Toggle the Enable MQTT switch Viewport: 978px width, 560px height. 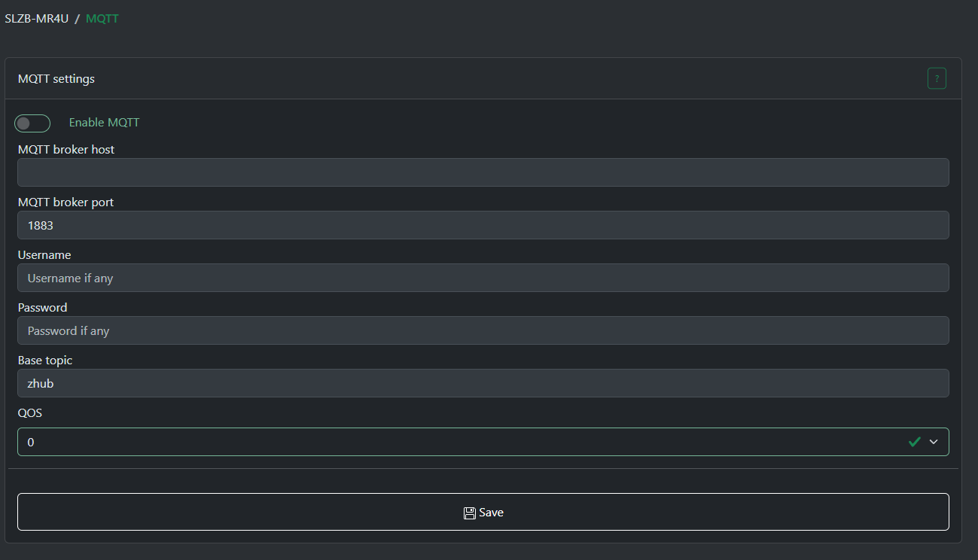[32, 123]
